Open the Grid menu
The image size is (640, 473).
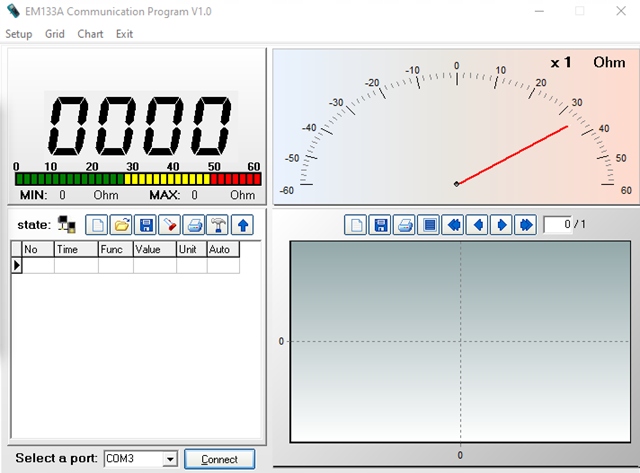pyautogui.click(x=55, y=34)
